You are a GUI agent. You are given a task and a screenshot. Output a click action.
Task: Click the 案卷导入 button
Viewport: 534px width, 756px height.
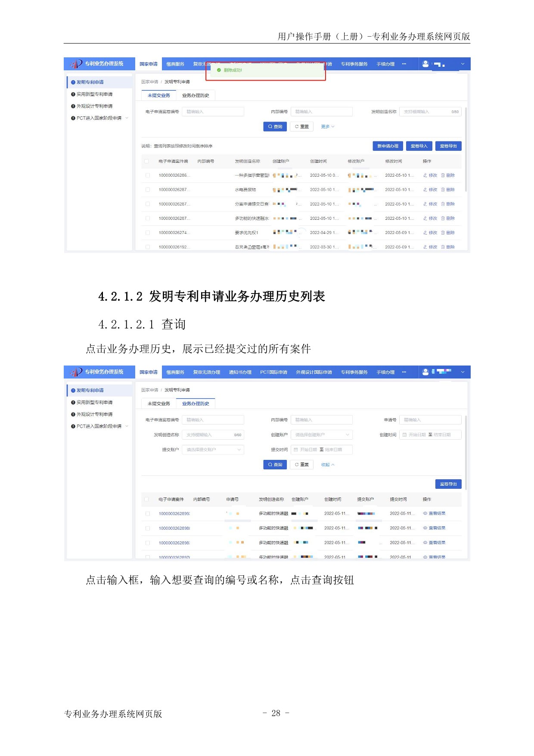pos(419,146)
